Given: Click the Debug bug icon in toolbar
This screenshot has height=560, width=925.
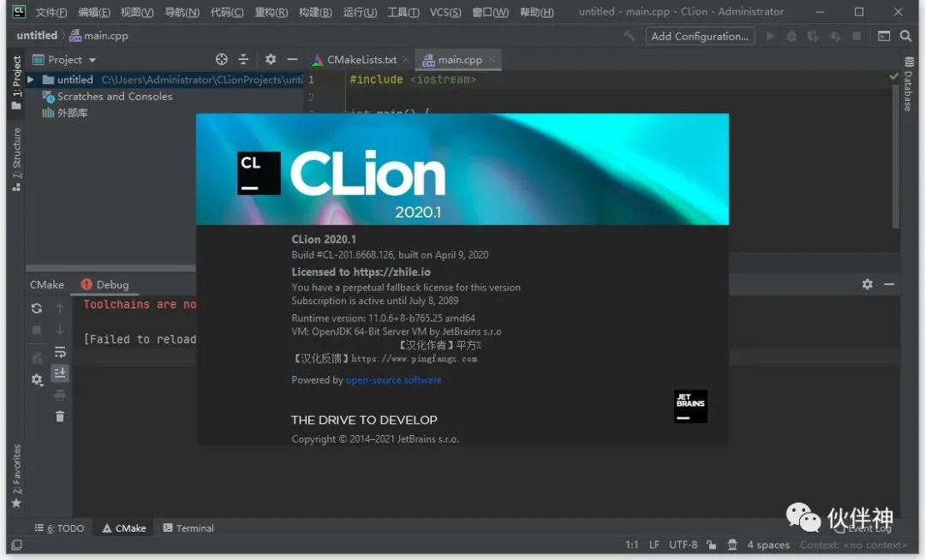Looking at the screenshot, I should pos(791,36).
